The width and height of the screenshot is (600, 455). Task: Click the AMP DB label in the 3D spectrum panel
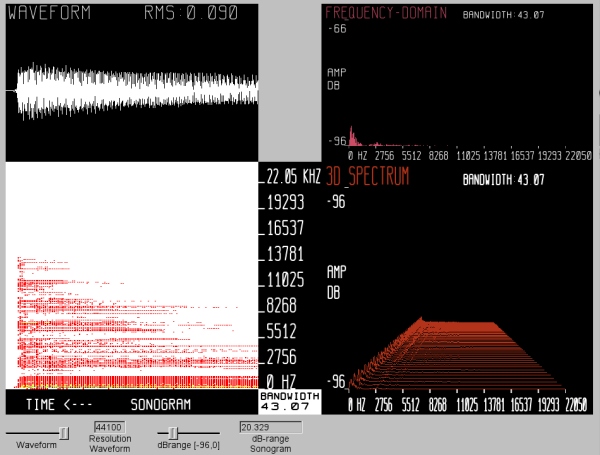pos(336,282)
